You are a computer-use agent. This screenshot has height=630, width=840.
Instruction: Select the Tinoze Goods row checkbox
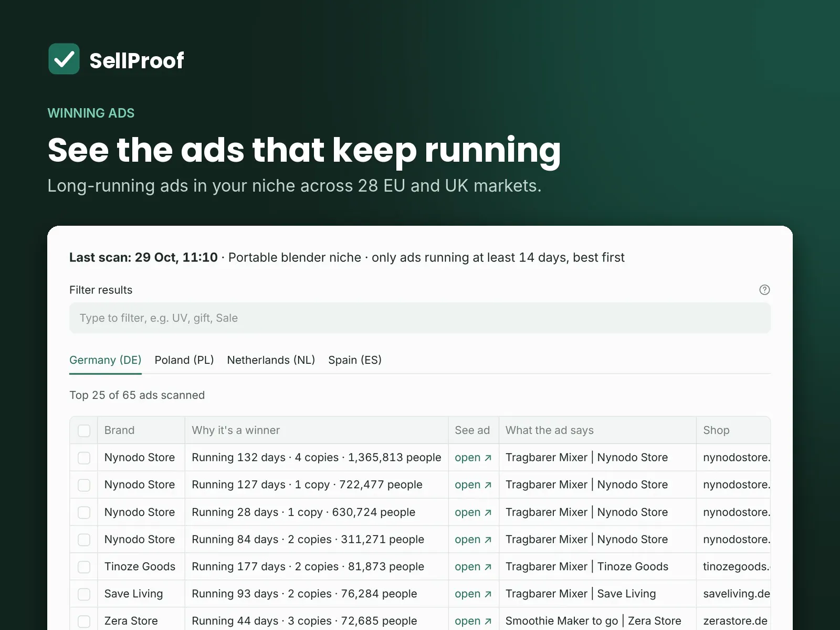(x=84, y=567)
